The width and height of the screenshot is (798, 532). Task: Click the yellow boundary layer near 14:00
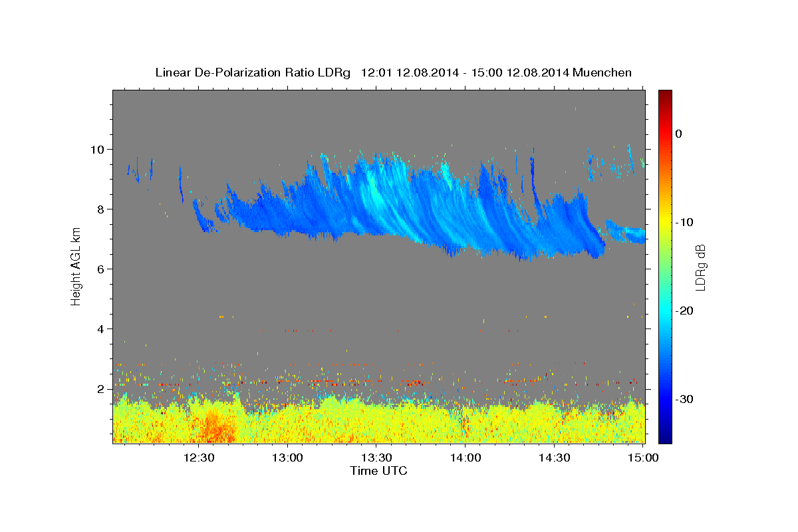(465, 423)
